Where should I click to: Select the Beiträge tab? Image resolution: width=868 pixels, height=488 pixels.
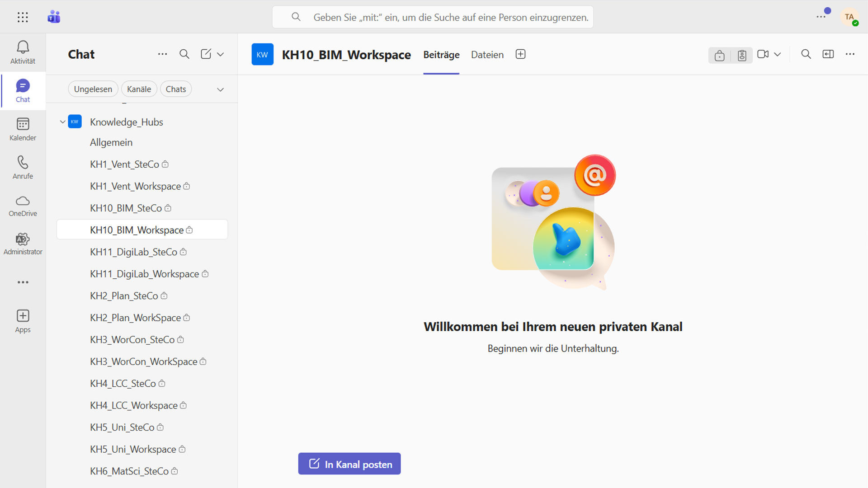pyautogui.click(x=441, y=55)
